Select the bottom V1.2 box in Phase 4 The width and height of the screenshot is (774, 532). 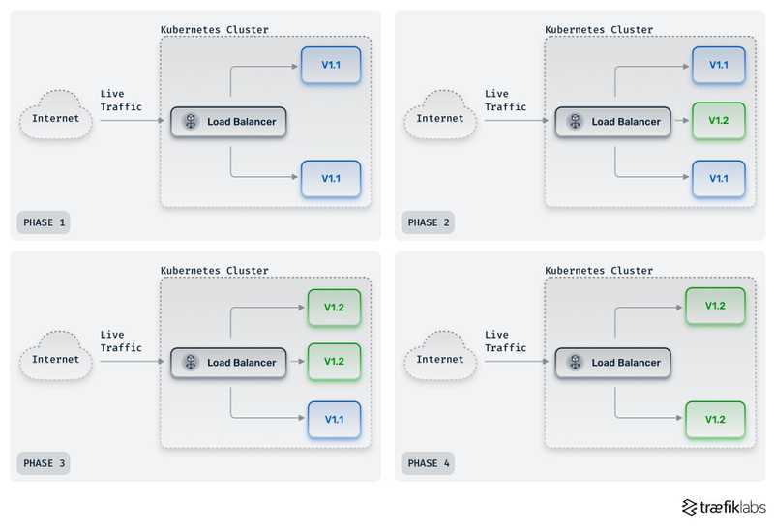[x=715, y=420]
